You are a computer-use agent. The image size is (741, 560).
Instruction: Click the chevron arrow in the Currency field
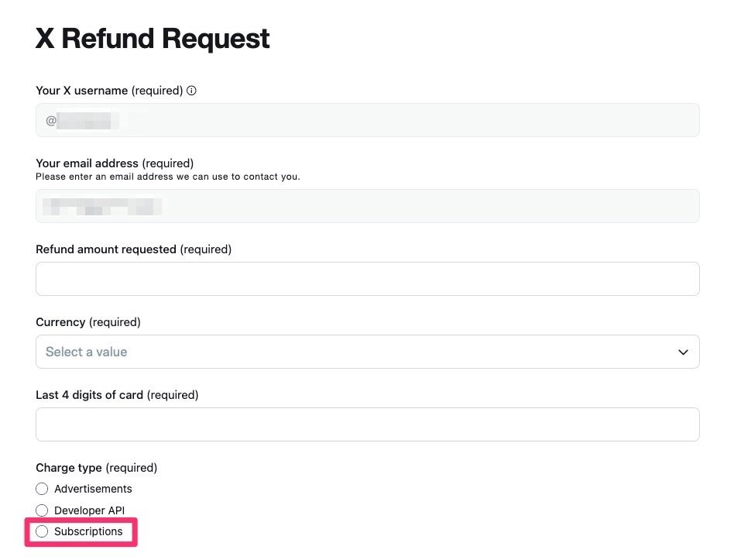pos(683,352)
